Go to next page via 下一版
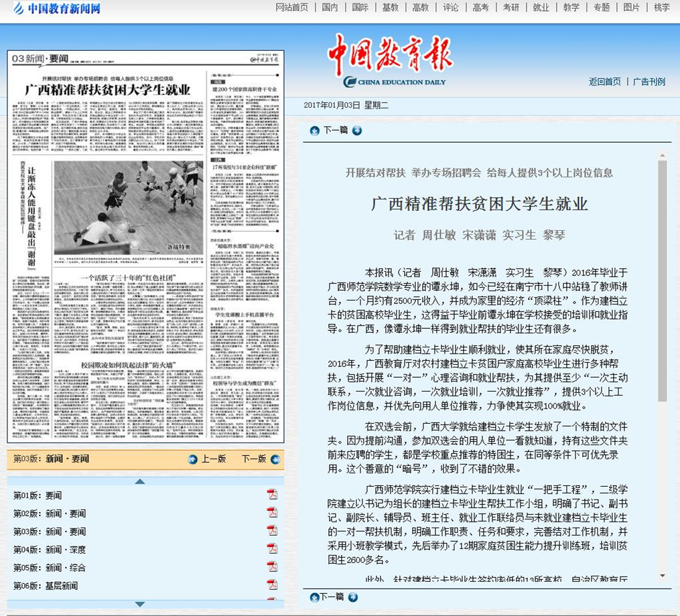This screenshot has width=680, height=616. pos(254,459)
